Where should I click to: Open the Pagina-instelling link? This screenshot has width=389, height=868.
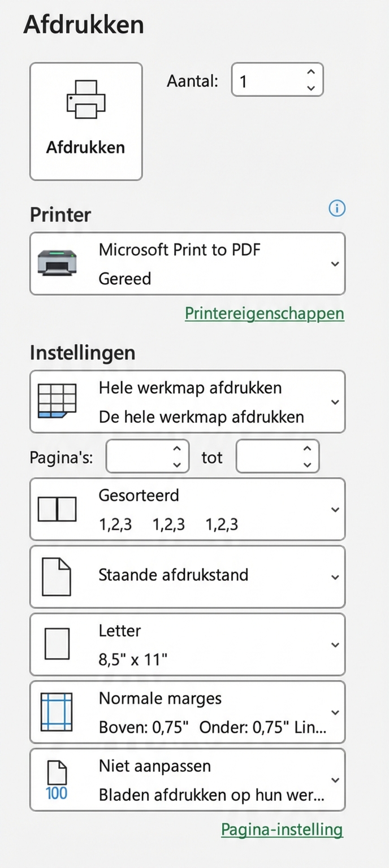click(282, 829)
